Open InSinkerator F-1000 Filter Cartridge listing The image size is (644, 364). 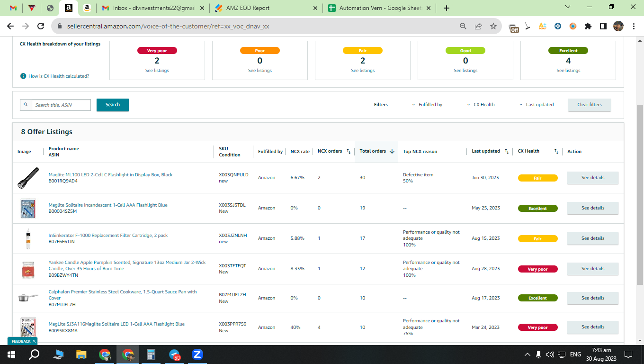[108, 235]
